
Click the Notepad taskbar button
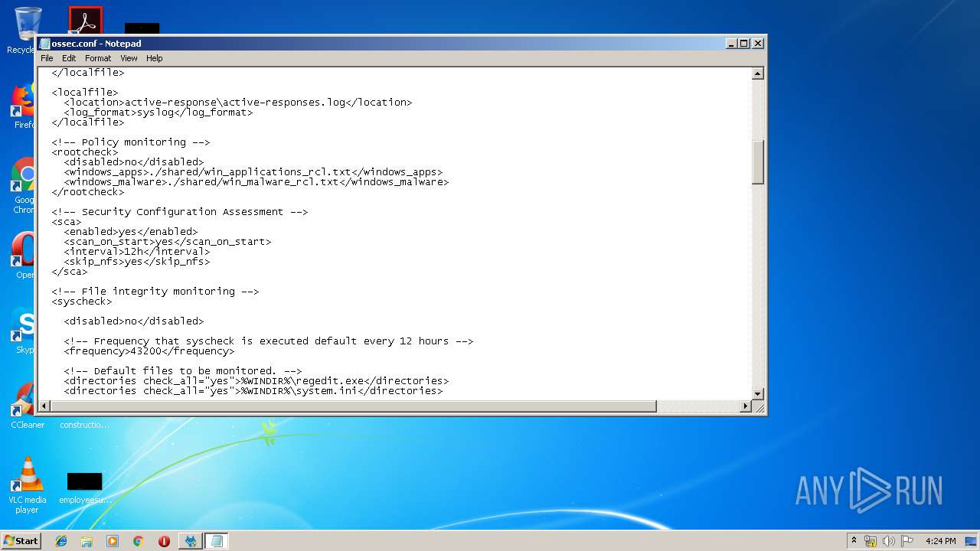(217, 541)
